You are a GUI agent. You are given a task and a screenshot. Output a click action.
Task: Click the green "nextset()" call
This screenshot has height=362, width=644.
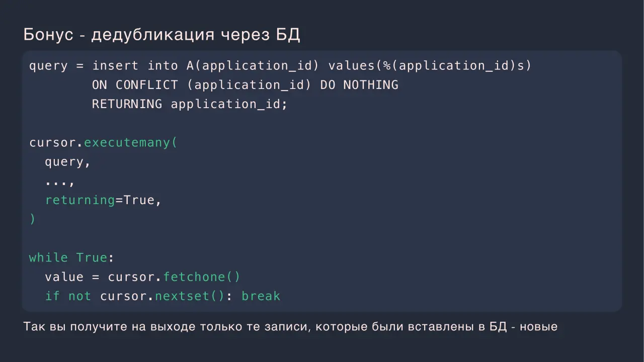pyautogui.click(x=190, y=296)
